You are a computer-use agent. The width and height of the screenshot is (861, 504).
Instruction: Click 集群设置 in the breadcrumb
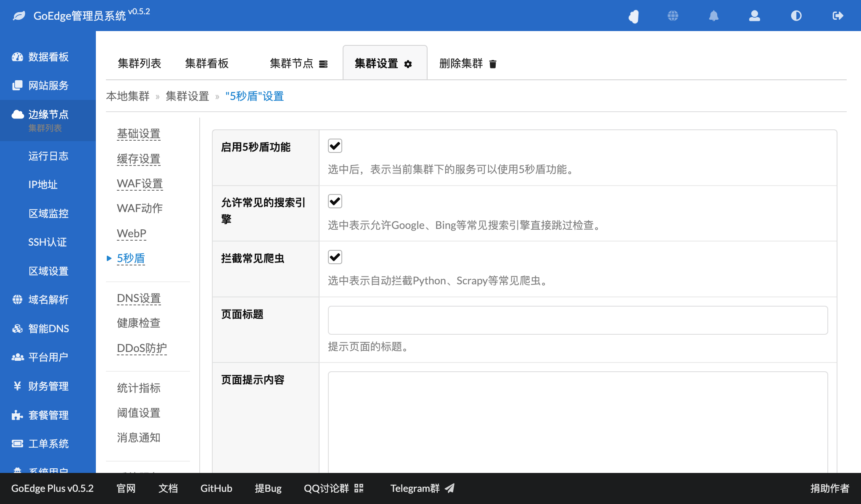[188, 96]
